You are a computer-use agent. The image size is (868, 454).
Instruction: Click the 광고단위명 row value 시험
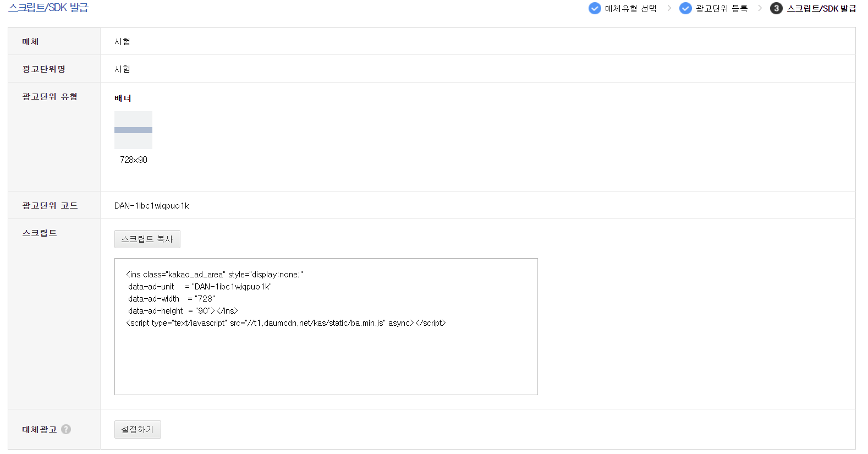click(x=122, y=69)
